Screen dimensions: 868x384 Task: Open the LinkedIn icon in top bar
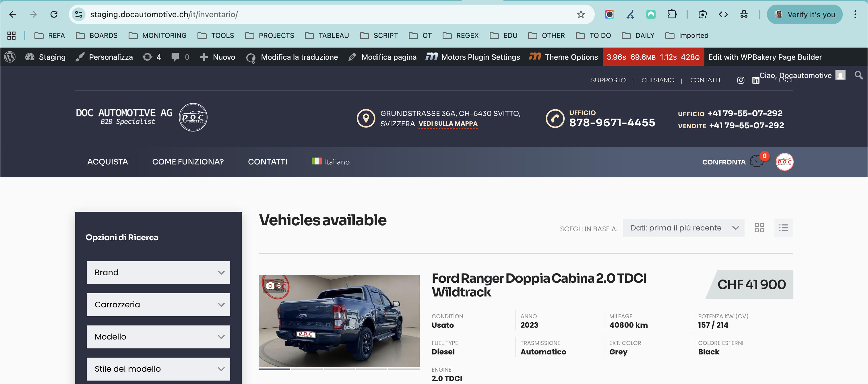pos(756,80)
